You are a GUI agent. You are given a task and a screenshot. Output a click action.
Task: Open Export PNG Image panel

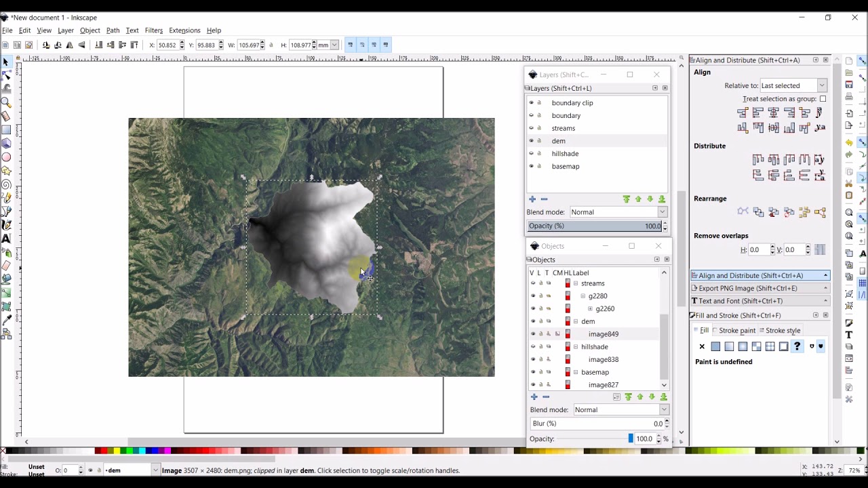tap(759, 288)
